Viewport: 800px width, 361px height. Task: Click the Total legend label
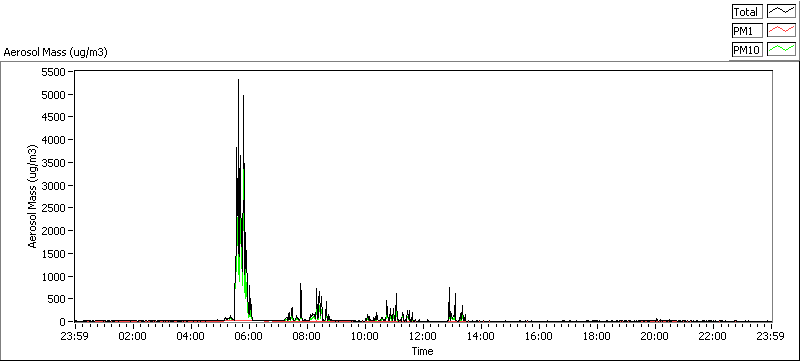[746, 11]
